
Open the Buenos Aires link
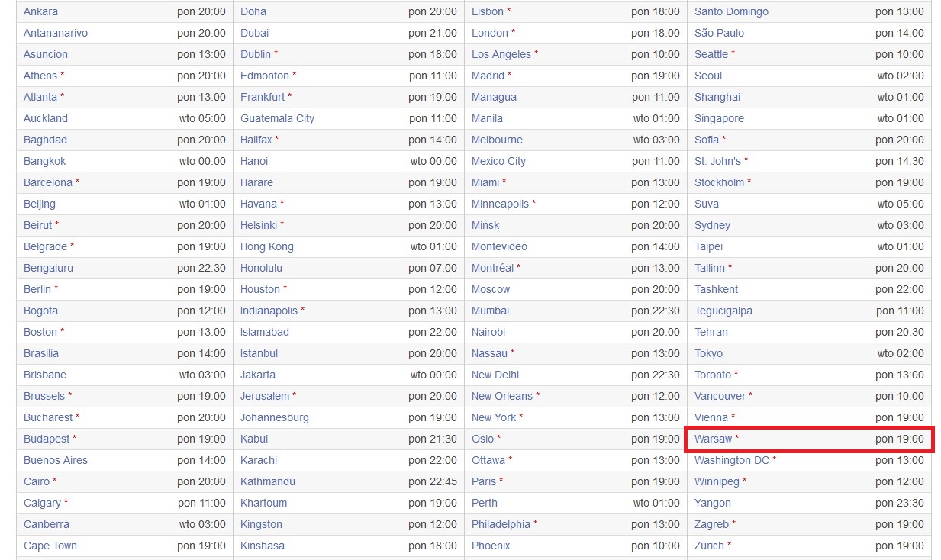click(x=55, y=460)
